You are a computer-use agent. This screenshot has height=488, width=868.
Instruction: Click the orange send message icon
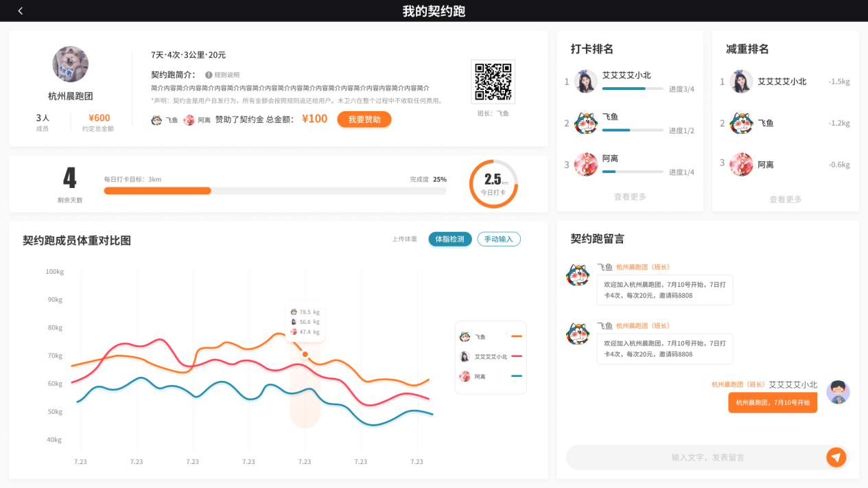coord(836,457)
